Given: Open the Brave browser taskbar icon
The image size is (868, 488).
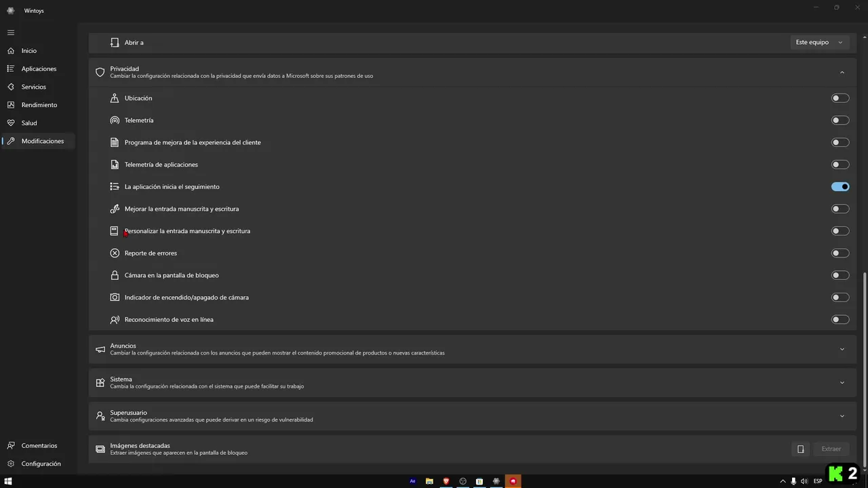Looking at the screenshot, I should tap(446, 481).
